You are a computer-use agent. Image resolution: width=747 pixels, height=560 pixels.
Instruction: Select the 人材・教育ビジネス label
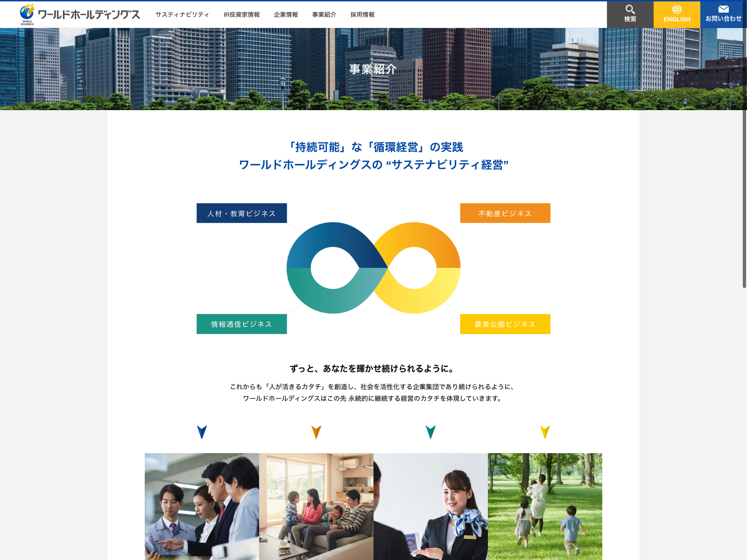241,213
